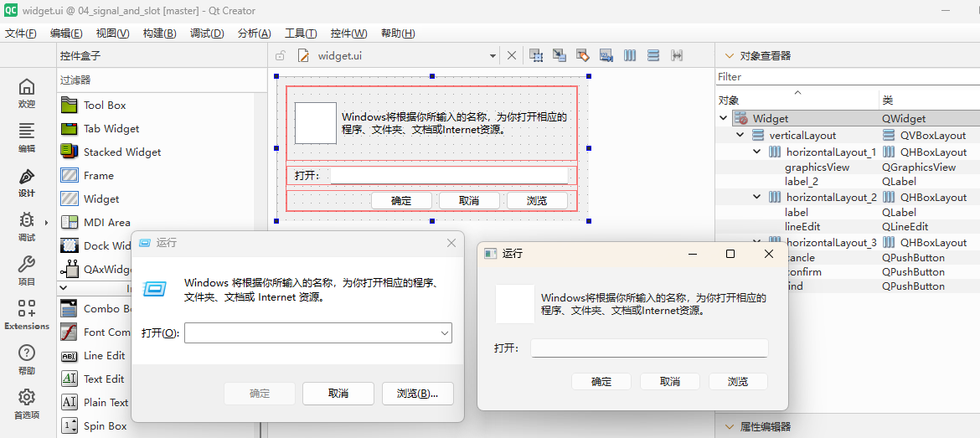Viewport: 980px width, 438px height.
Task: Apply Lay Out Horizontally
Action: (x=629, y=55)
